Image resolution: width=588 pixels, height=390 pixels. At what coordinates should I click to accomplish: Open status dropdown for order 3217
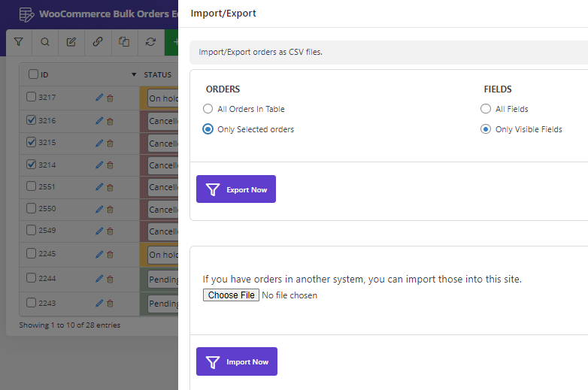[x=163, y=98]
